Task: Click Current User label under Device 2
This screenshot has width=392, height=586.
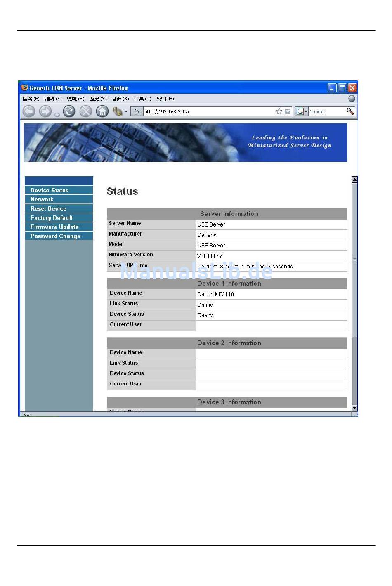Action: coord(125,384)
